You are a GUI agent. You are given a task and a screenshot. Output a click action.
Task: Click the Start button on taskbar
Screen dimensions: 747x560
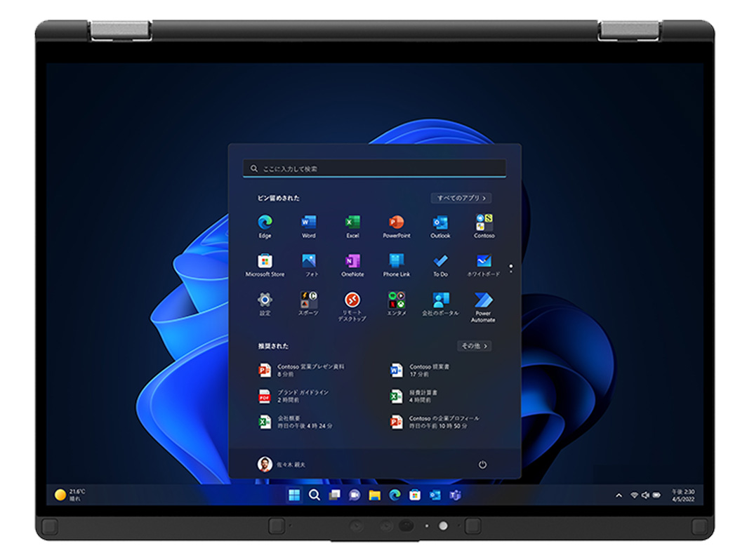pos(294,495)
